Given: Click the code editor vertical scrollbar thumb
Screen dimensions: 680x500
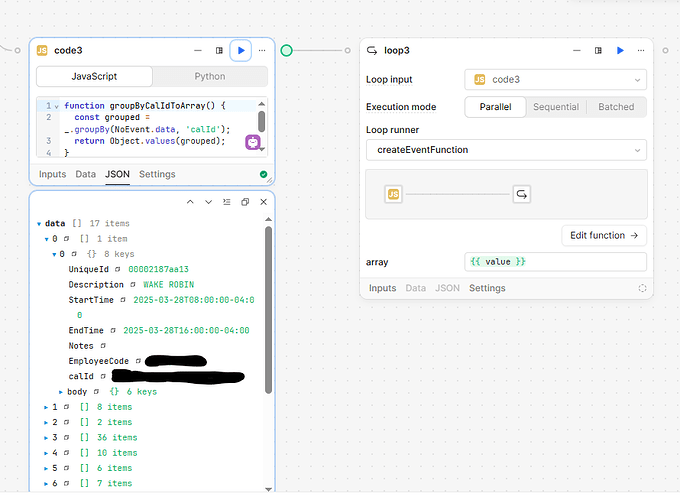Looking at the screenshot, I should [262, 121].
